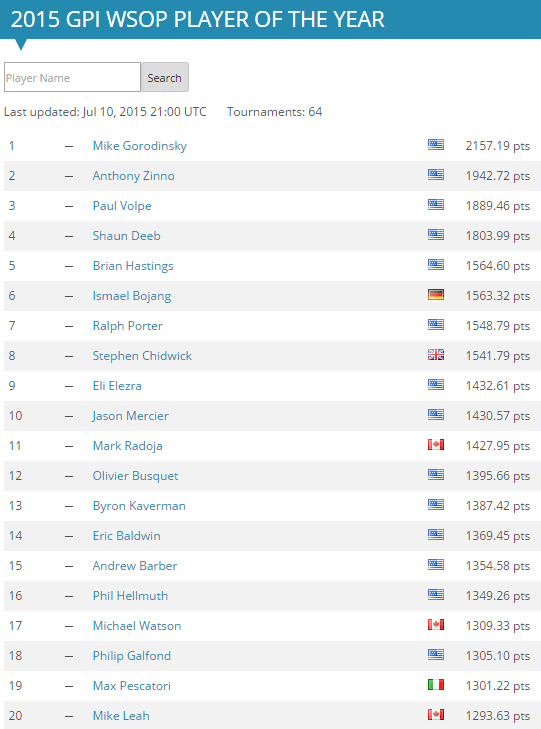The width and height of the screenshot is (541, 729).
Task: Select Brian Hastings in the rankings
Action: (133, 266)
